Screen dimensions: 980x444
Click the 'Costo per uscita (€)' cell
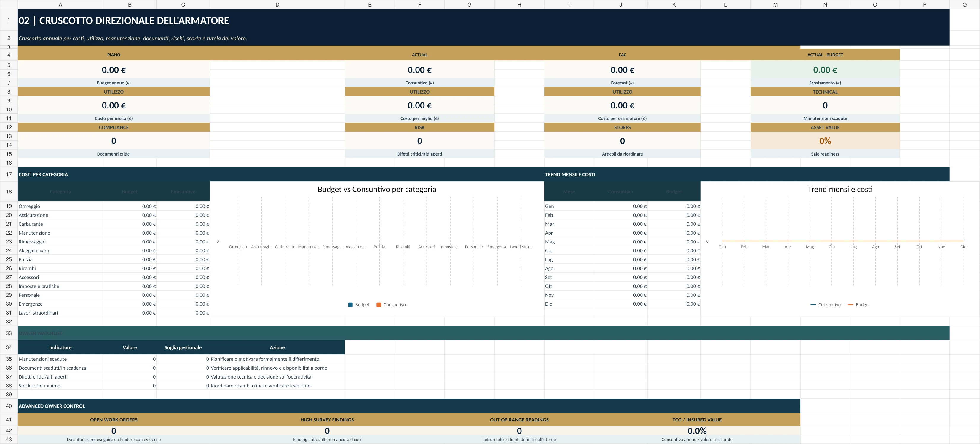pos(114,118)
